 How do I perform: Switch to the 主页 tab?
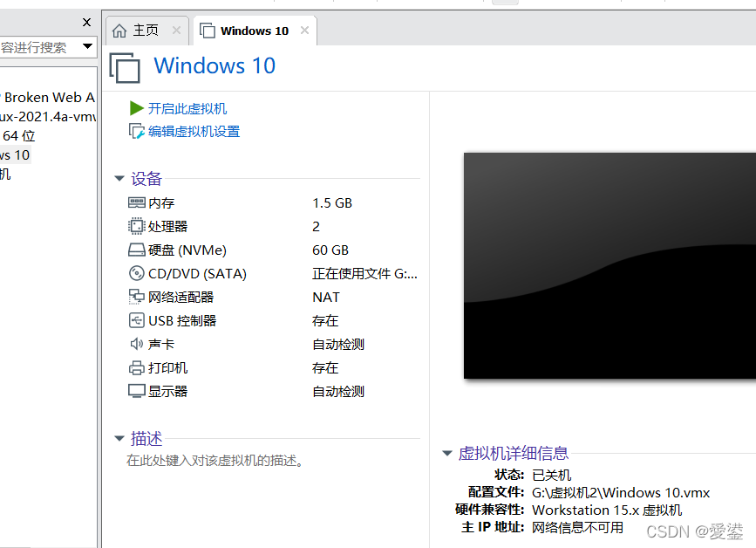(x=147, y=31)
